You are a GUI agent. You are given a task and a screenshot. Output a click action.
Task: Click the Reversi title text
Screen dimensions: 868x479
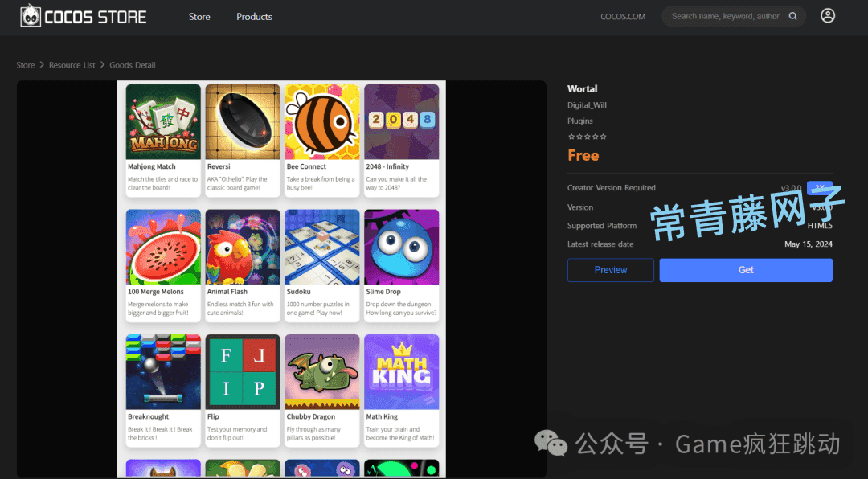(219, 166)
